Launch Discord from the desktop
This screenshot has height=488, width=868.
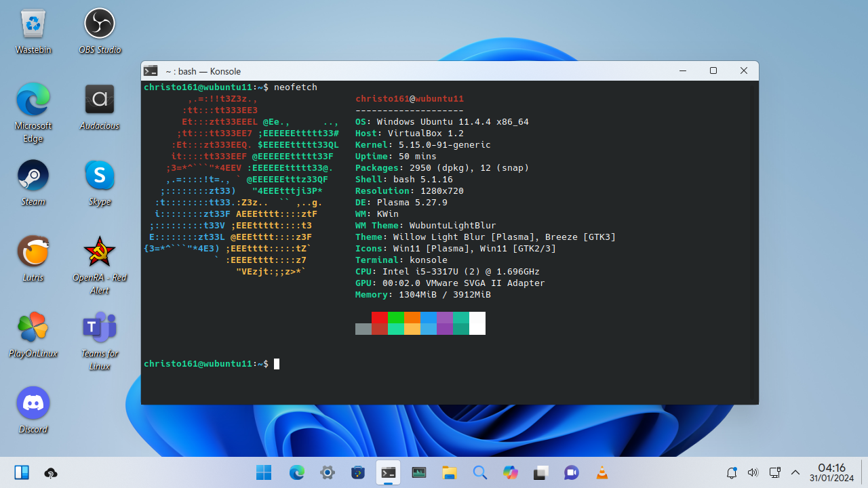tap(33, 411)
